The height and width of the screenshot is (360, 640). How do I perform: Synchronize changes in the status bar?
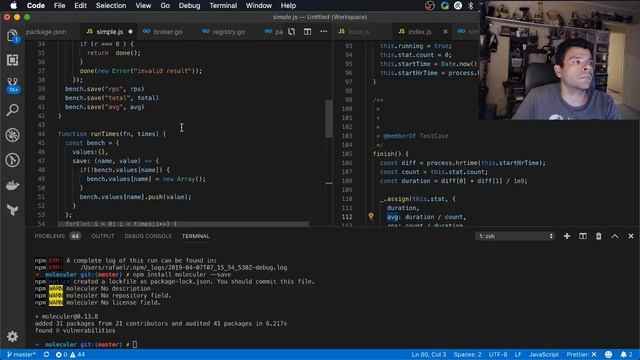point(46,354)
